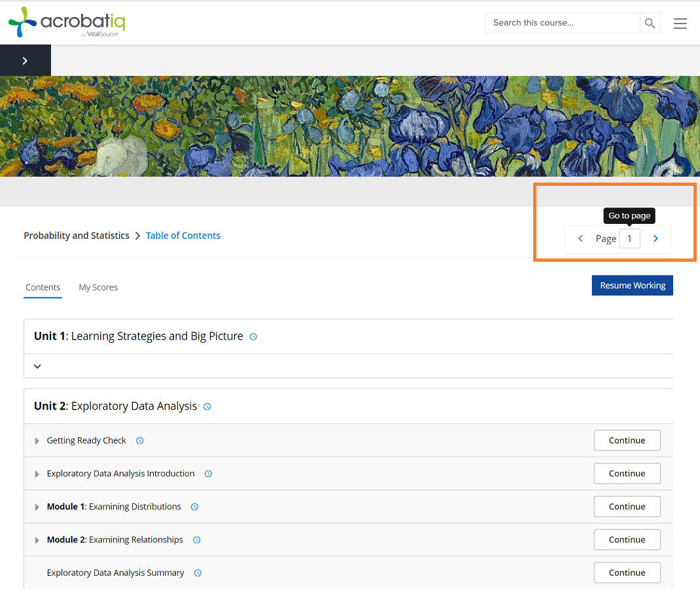Switch to the My Scores tab

(98, 287)
